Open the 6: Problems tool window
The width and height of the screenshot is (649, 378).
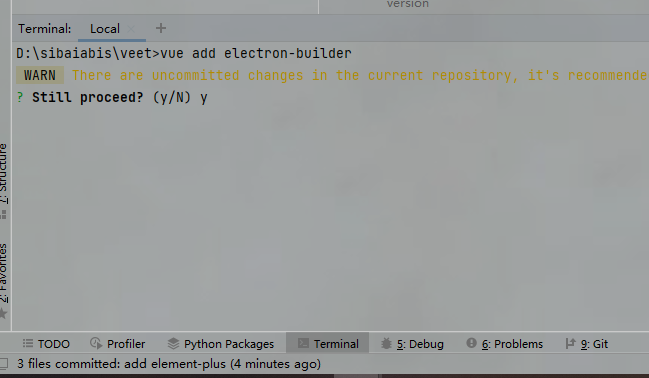(x=505, y=344)
